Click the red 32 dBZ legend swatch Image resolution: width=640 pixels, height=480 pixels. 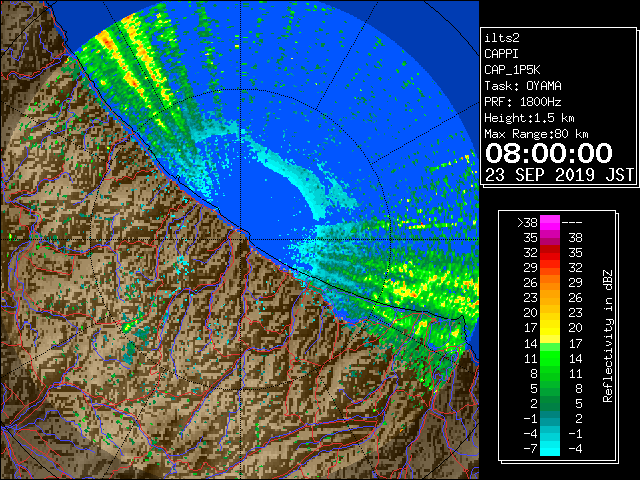[x=550, y=253]
